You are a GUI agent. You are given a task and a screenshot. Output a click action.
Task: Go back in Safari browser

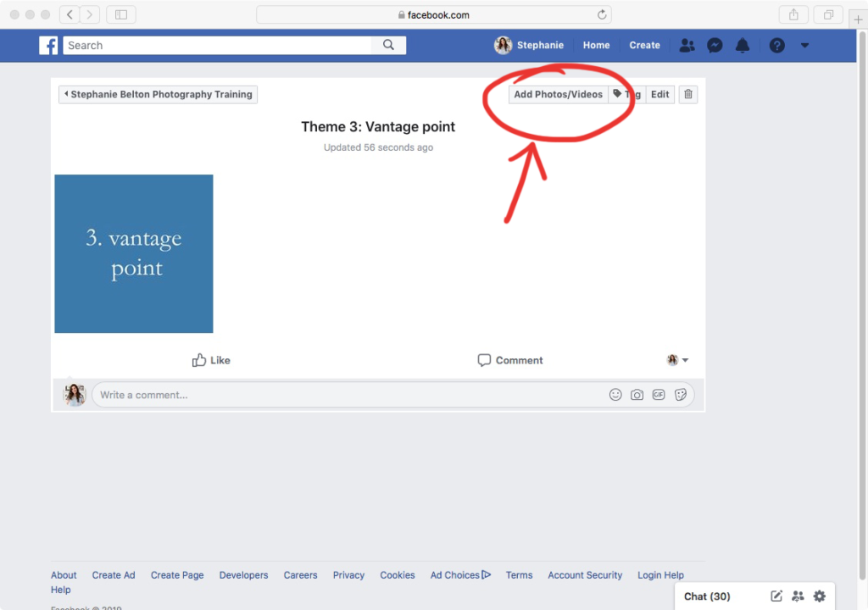tap(70, 14)
